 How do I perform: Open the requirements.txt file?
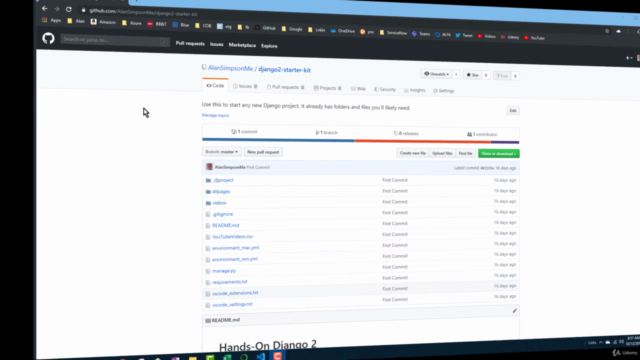[230, 282]
